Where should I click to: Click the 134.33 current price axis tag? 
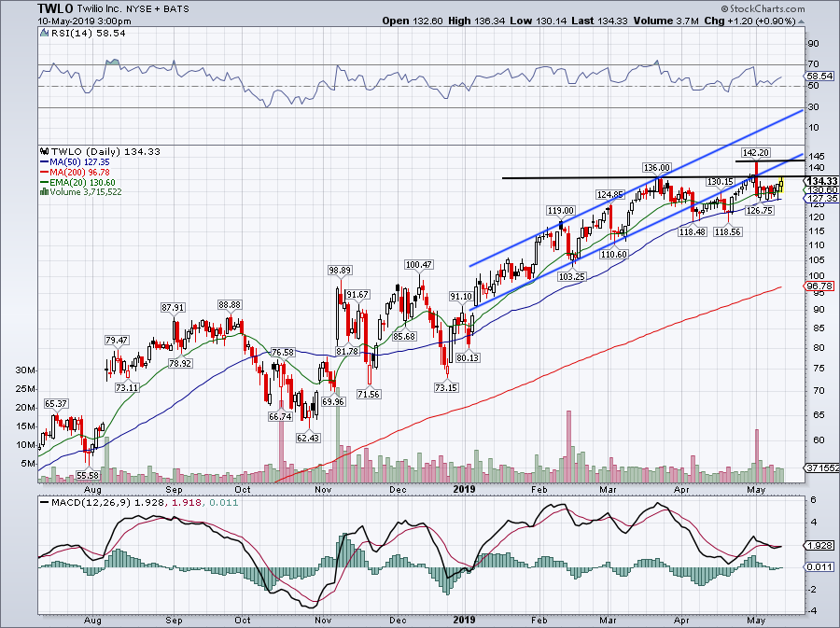coord(821,182)
